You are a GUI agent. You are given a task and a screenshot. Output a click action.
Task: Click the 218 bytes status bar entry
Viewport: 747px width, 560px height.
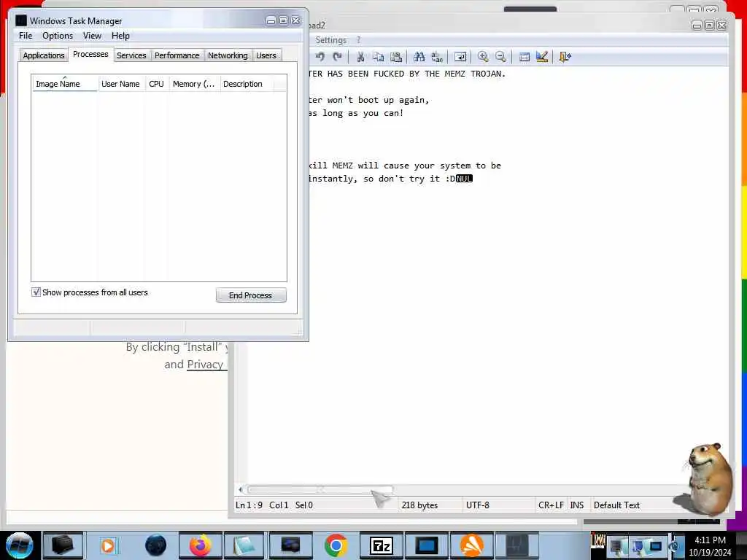pos(419,505)
